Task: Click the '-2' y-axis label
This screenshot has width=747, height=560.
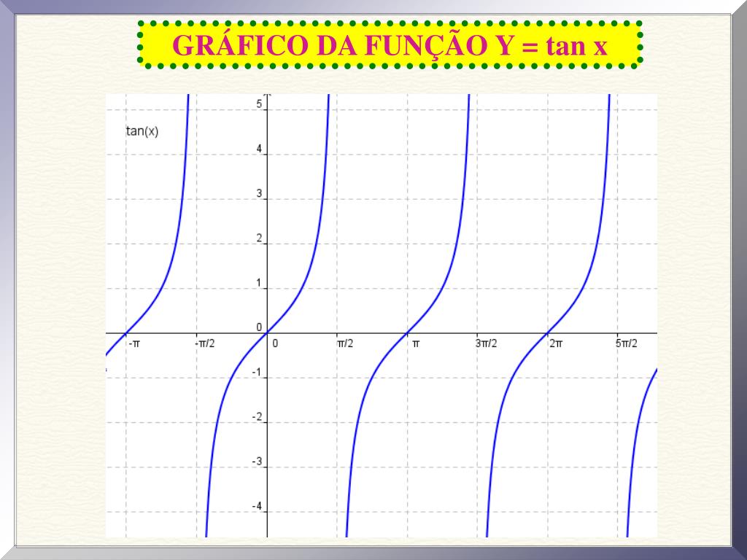Action: pyautogui.click(x=258, y=416)
